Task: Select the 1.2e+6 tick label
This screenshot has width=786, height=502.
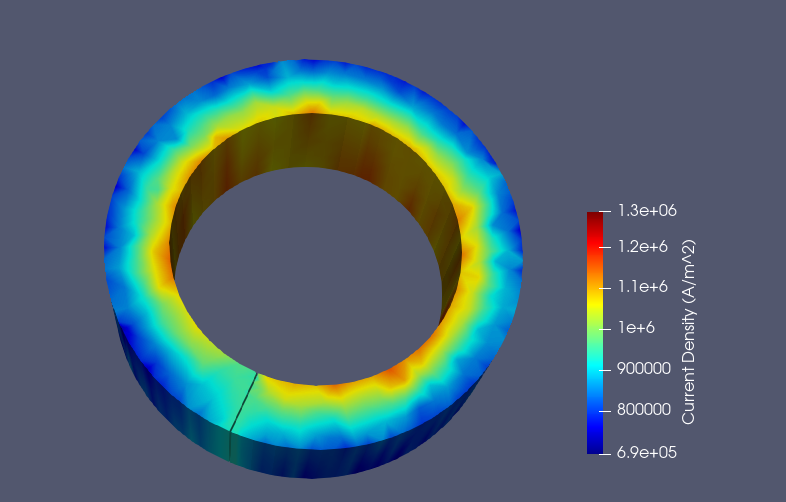Action: point(639,246)
